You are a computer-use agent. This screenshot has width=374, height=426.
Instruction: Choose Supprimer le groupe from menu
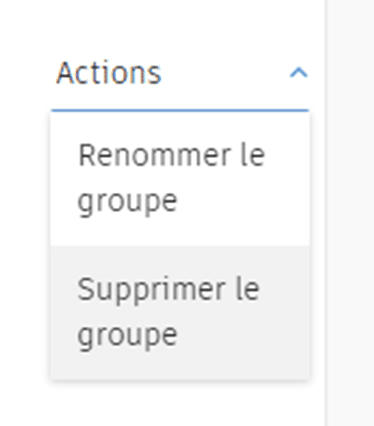point(180,312)
